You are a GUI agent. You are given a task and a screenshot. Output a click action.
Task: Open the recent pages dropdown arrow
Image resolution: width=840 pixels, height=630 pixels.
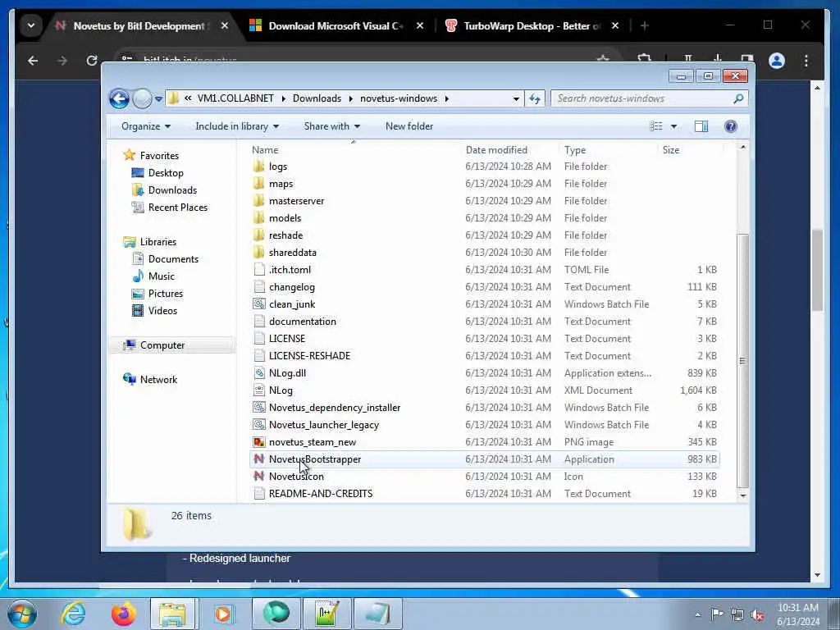point(158,99)
